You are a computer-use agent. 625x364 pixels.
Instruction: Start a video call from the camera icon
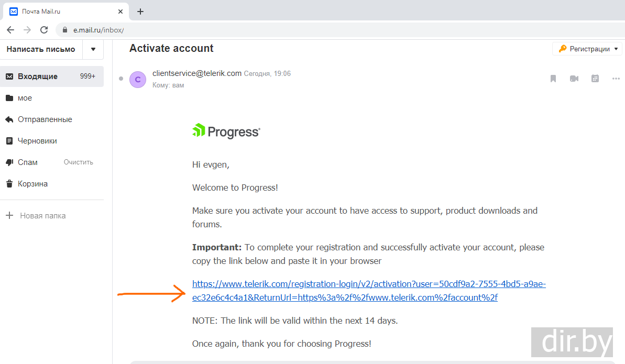click(574, 79)
